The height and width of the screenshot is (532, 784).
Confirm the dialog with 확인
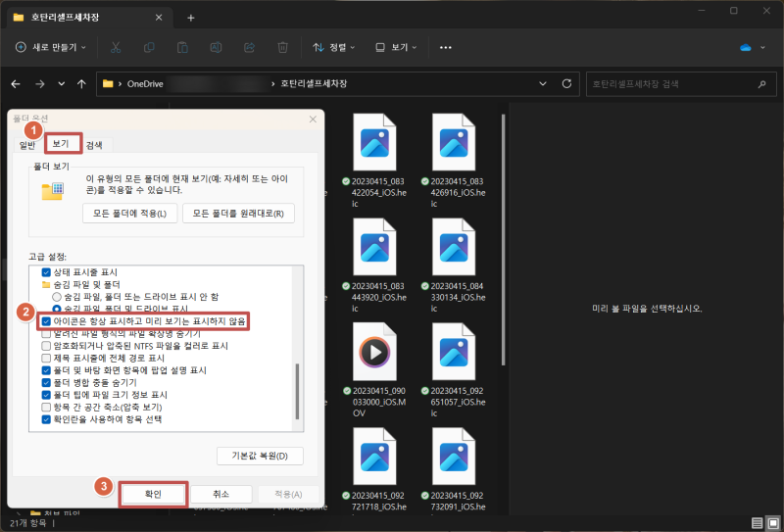153,494
